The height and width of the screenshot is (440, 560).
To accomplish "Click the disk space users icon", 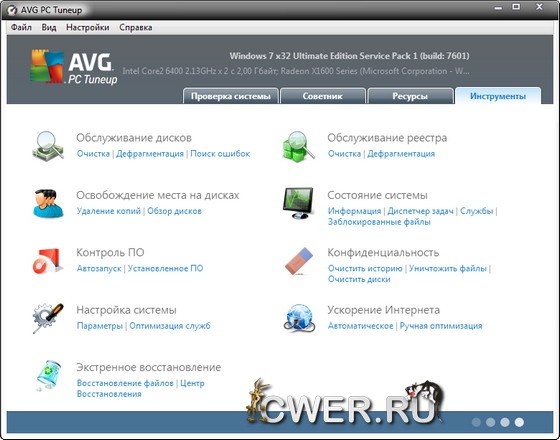I will click(48, 204).
